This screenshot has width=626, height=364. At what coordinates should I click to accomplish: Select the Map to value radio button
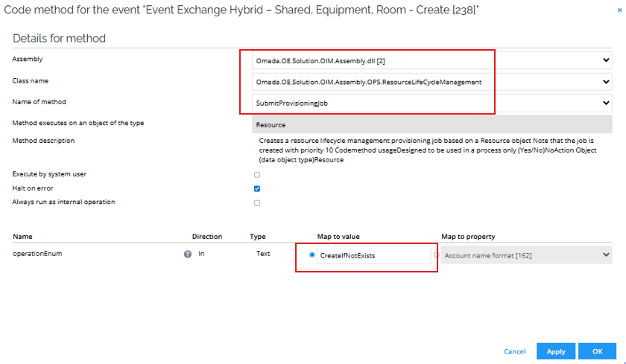[312, 255]
